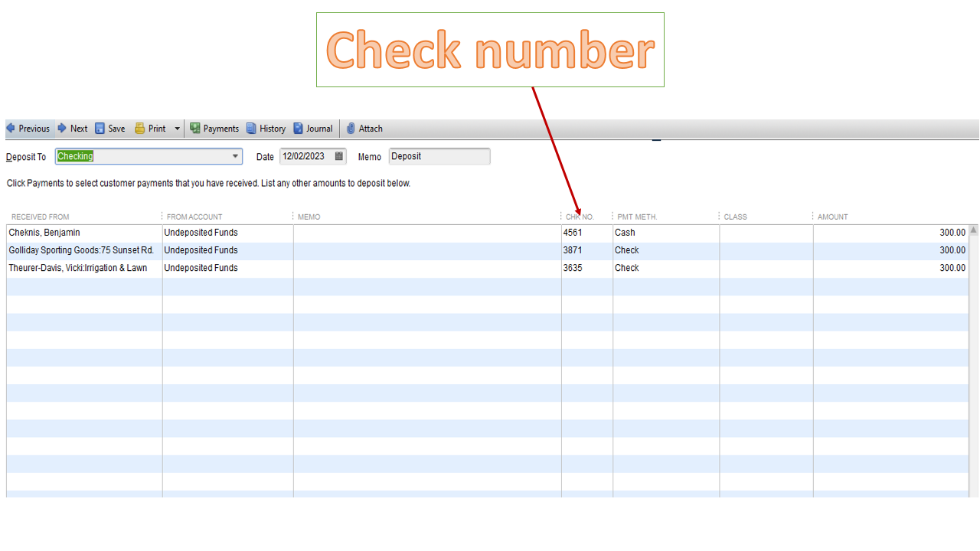Screen dimensions: 980x551
Task: Open the Deposit To account dropdown
Action: (x=236, y=156)
